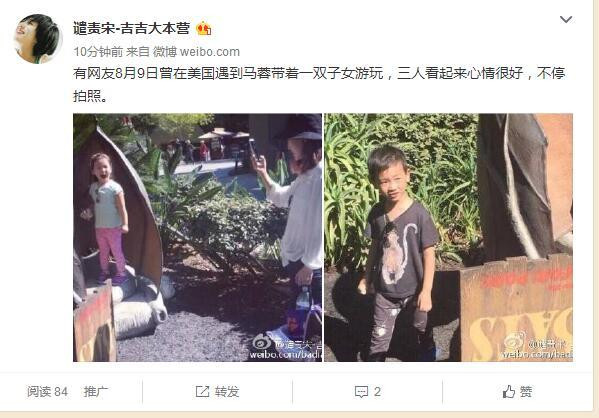Open the username 谴责宋-吉吉大本营 profile
Image resolution: width=599 pixels, height=418 pixels.
(131, 28)
